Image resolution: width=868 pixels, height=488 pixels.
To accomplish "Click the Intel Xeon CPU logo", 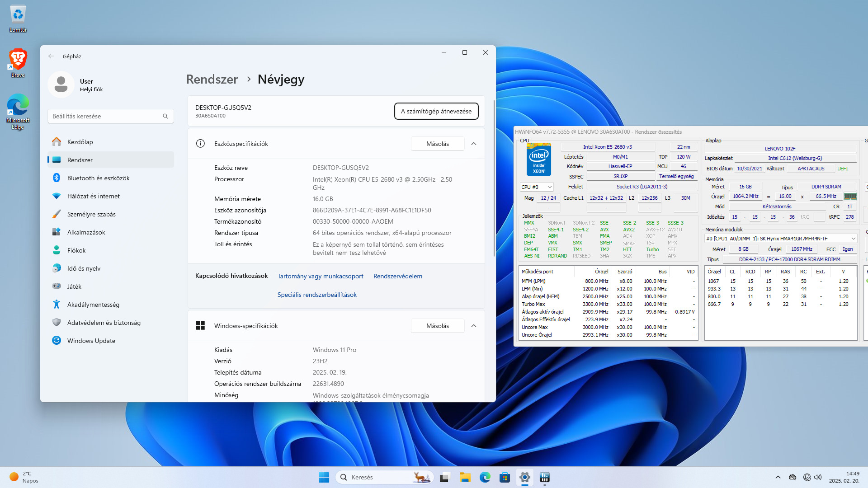I will click(x=539, y=160).
